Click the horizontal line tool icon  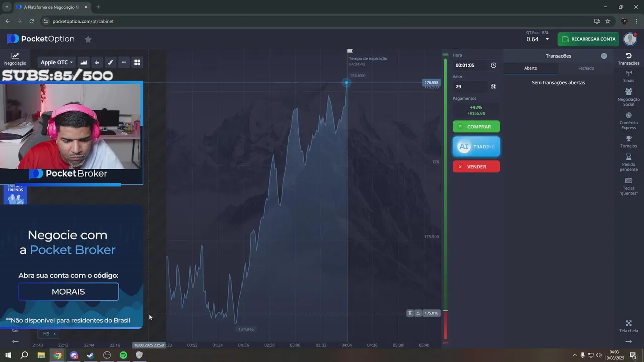point(124,62)
